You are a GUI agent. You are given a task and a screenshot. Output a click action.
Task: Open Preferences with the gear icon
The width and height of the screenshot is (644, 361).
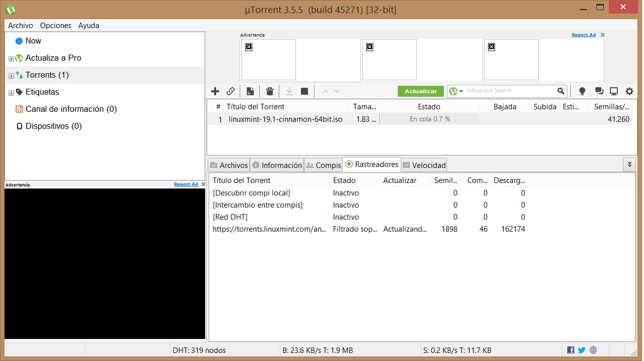click(629, 91)
